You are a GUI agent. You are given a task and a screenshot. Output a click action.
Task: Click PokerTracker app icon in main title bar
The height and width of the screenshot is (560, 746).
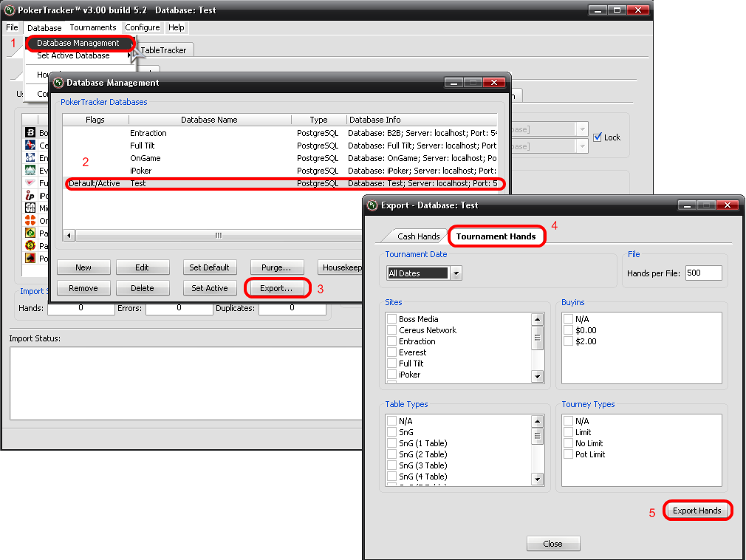(x=10, y=10)
